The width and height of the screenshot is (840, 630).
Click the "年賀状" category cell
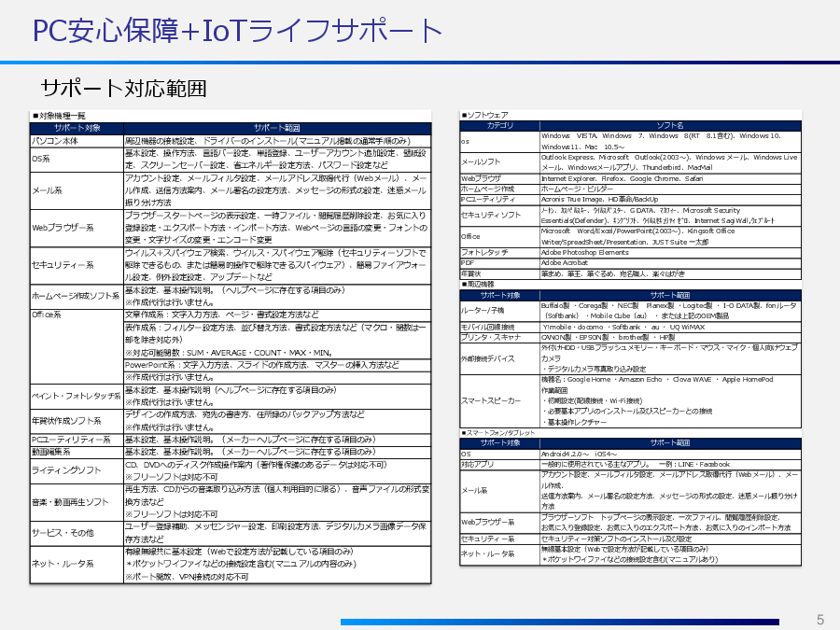click(471, 273)
